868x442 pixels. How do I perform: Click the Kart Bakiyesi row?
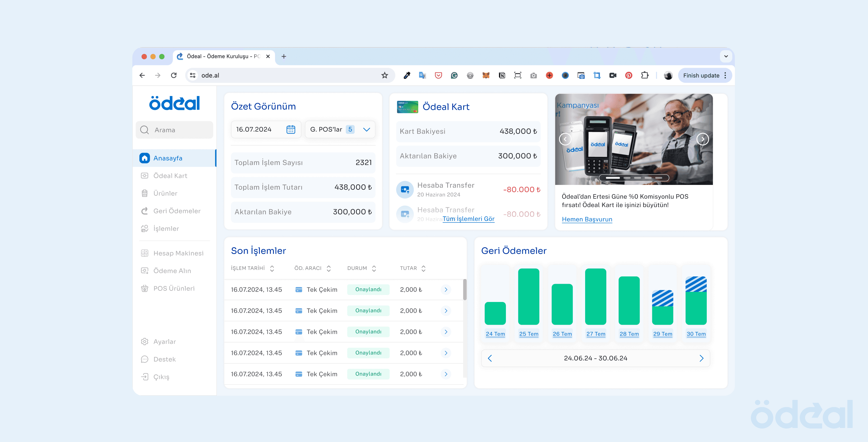468,131
